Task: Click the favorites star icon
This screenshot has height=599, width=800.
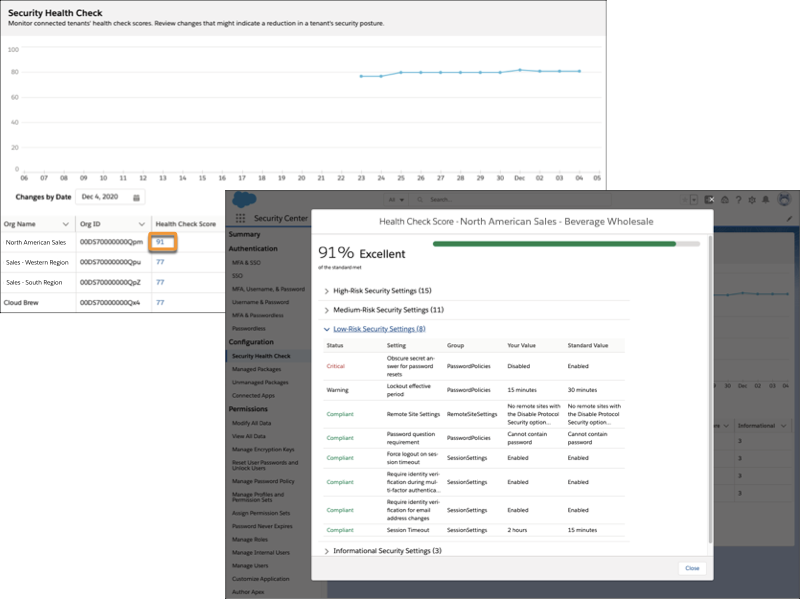Action: (x=685, y=200)
